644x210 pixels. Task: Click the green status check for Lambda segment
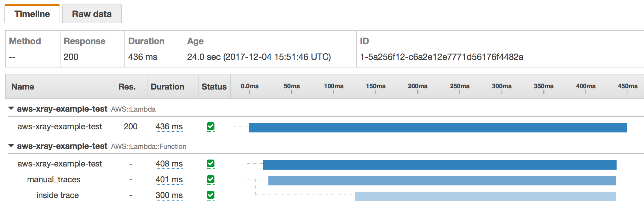tap(210, 126)
